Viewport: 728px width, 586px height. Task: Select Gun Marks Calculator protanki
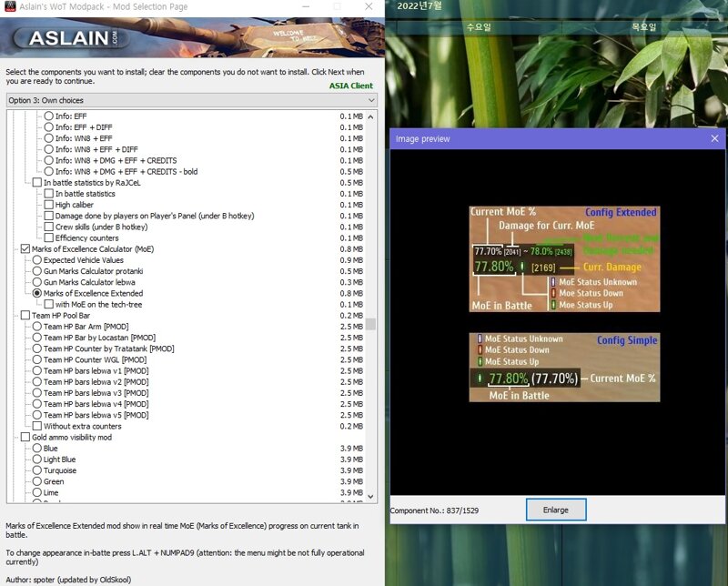[x=37, y=271]
